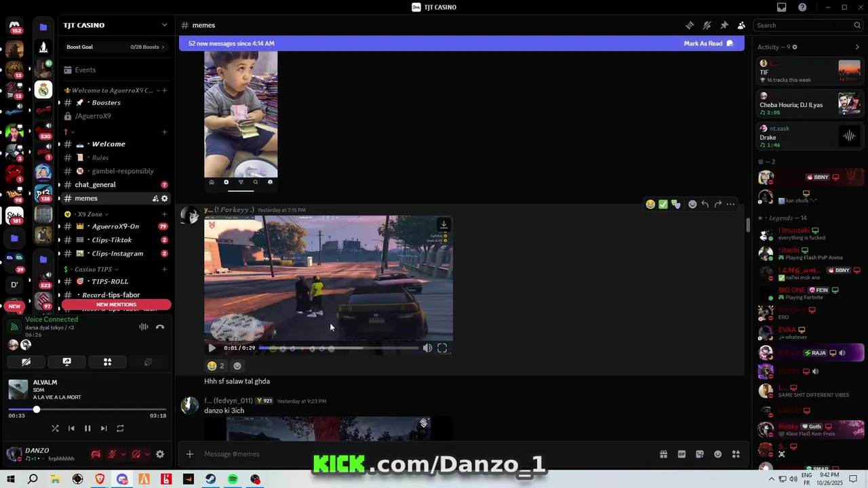868x488 pixels.
Task: Add green check mark reaction from toolbar
Action: 663,204
